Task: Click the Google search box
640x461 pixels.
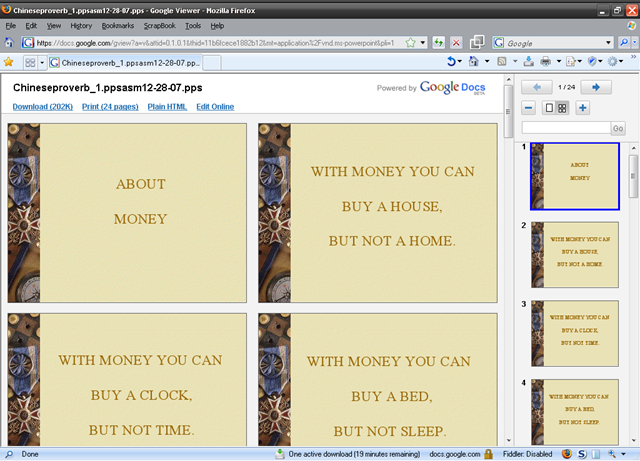Action: click(x=554, y=42)
